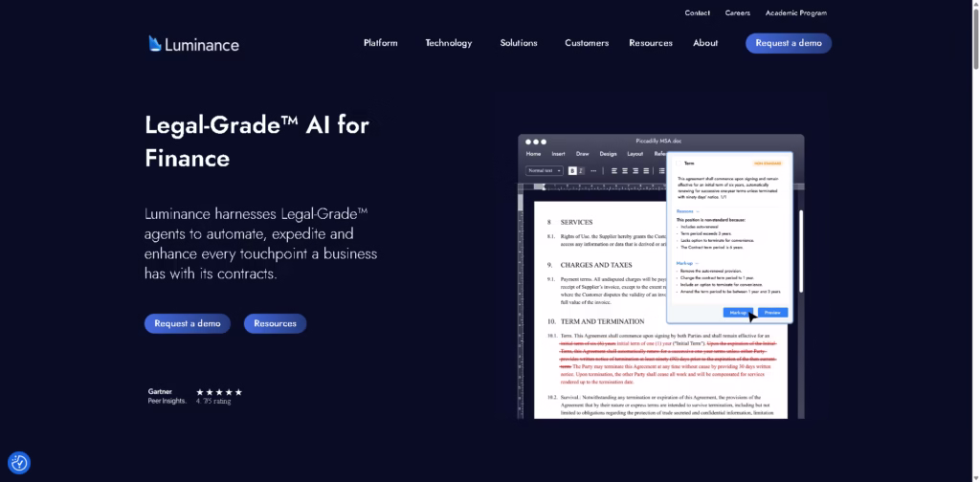Select the justify text icon
The height and width of the screenshot is (482, 980).
click(x=646, y=171)
